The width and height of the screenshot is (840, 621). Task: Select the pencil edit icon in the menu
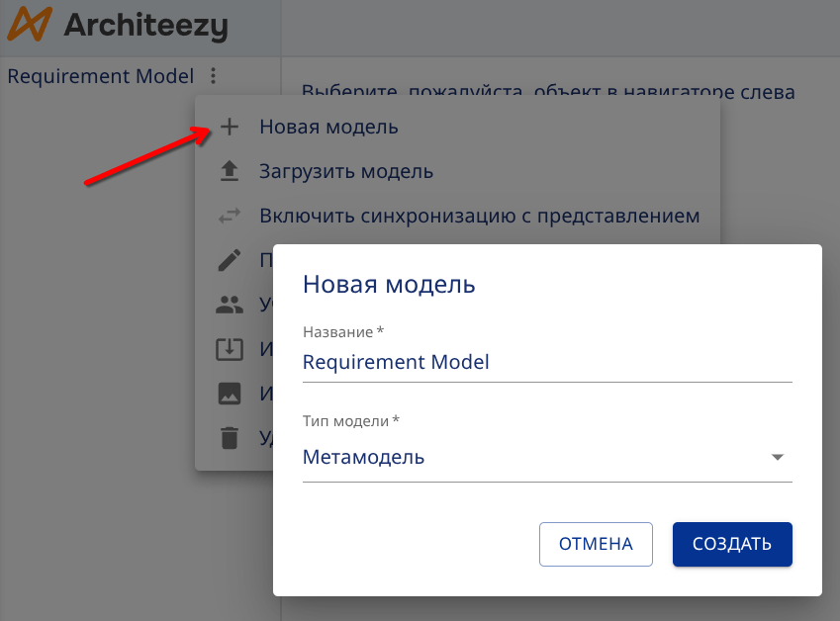tap(230, 259)
